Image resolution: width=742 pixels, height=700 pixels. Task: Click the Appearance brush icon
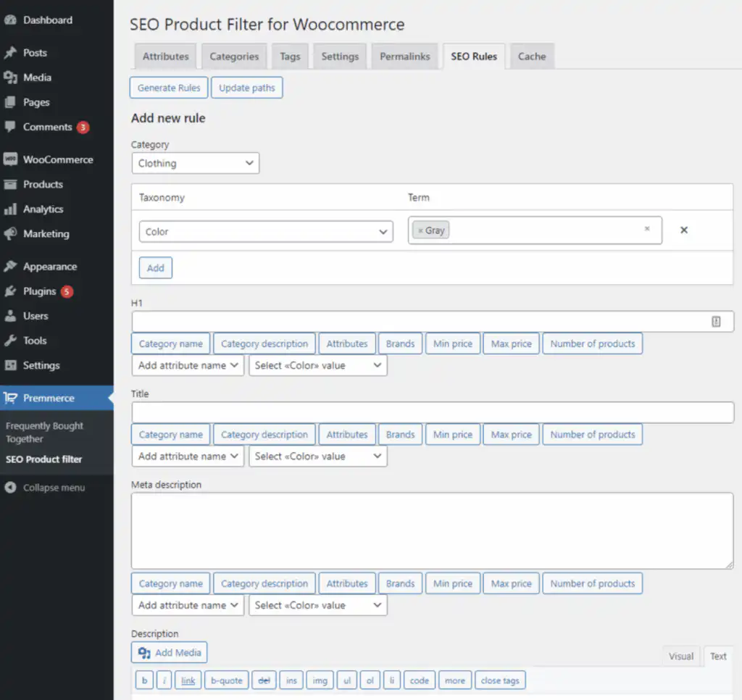tap(10, 267)
